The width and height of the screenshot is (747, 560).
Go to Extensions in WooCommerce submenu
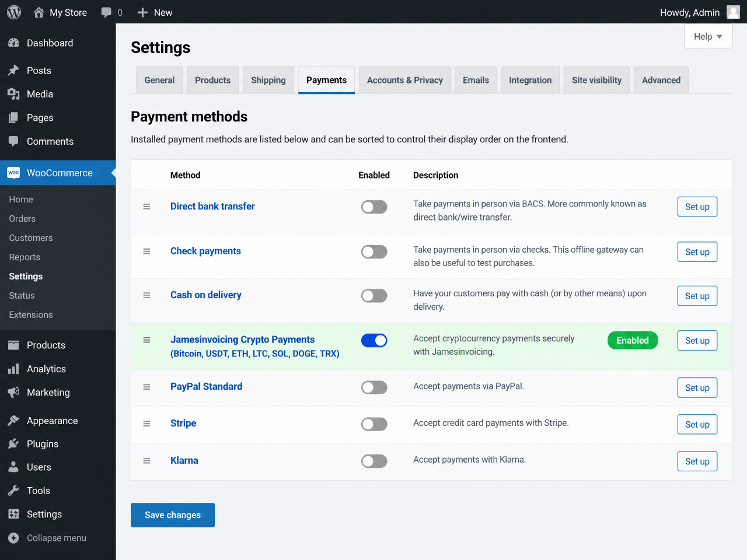[x=31, y=315]
